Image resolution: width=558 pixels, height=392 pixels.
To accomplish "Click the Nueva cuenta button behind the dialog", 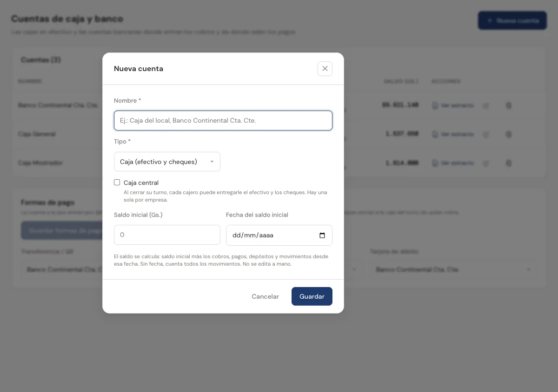I will pyautogui.click(x=512, y=20).
